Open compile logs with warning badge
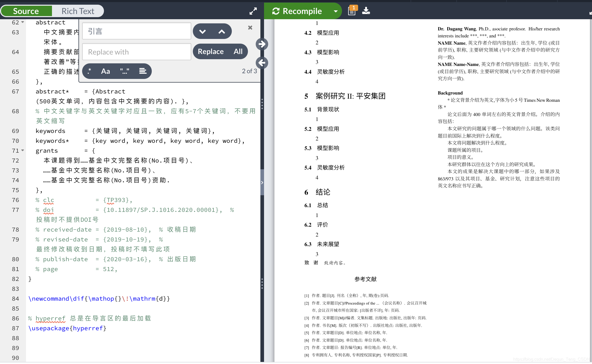592x364 pixels. pos(352,11)
